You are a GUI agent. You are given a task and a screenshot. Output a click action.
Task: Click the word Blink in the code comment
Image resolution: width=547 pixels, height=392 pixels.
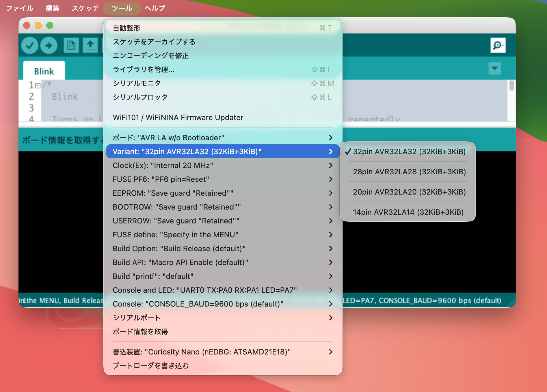click(65, 96)
